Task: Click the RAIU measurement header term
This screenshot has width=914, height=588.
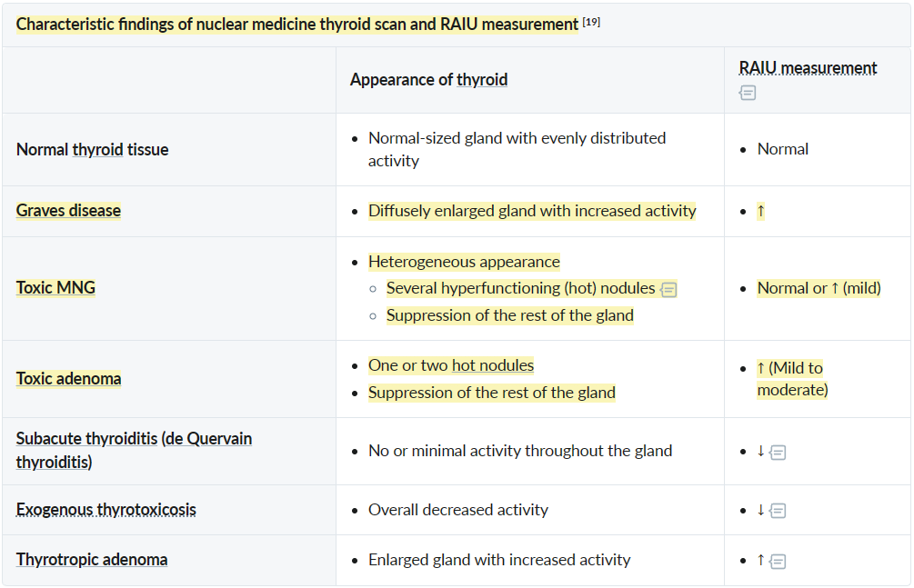Action: 808,68
